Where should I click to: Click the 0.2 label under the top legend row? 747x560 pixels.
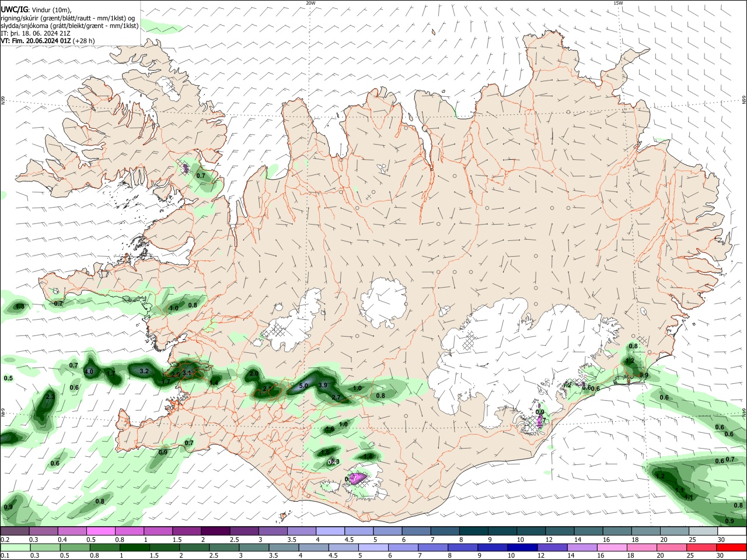coord(5,540)
